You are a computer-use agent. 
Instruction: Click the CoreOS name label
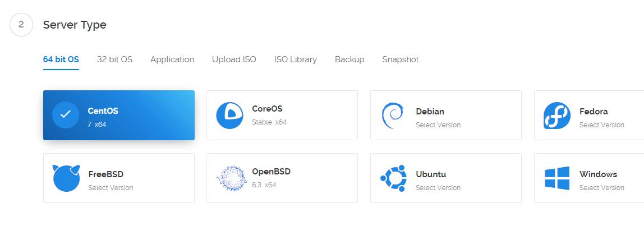click(x=268, y=109)
